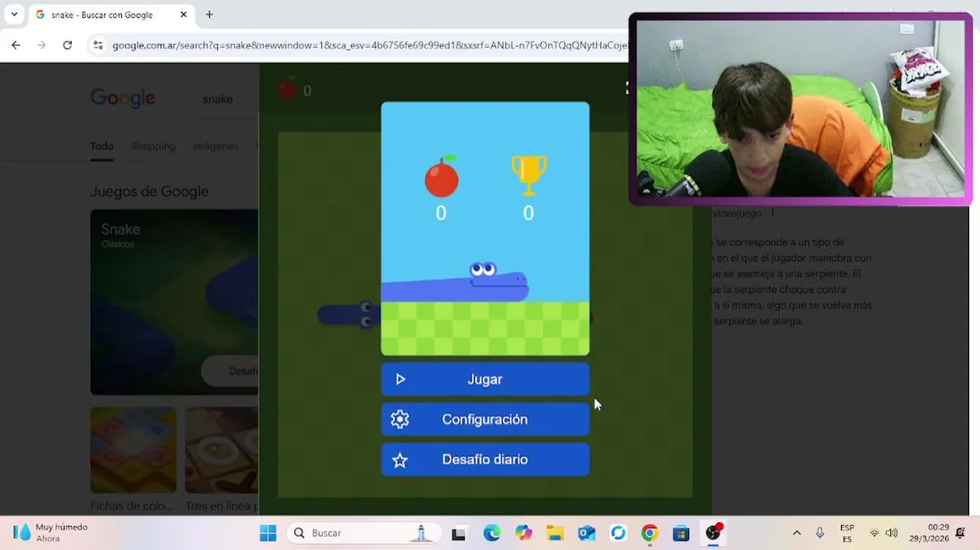
Task: Select the Todo search tab
Action: pyautogui.click(x=102, y=146)
